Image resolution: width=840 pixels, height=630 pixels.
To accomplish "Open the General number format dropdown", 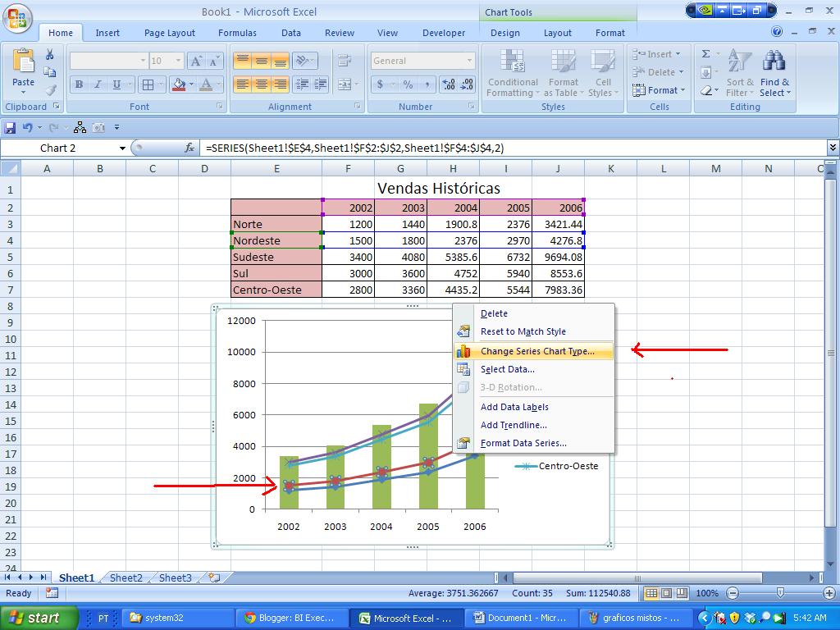I will (469, 61).
